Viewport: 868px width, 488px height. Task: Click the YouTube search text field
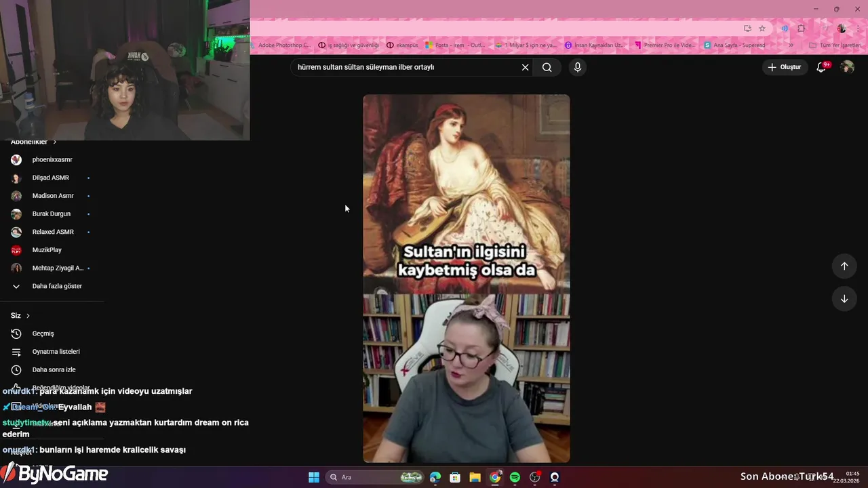point(407,67)
